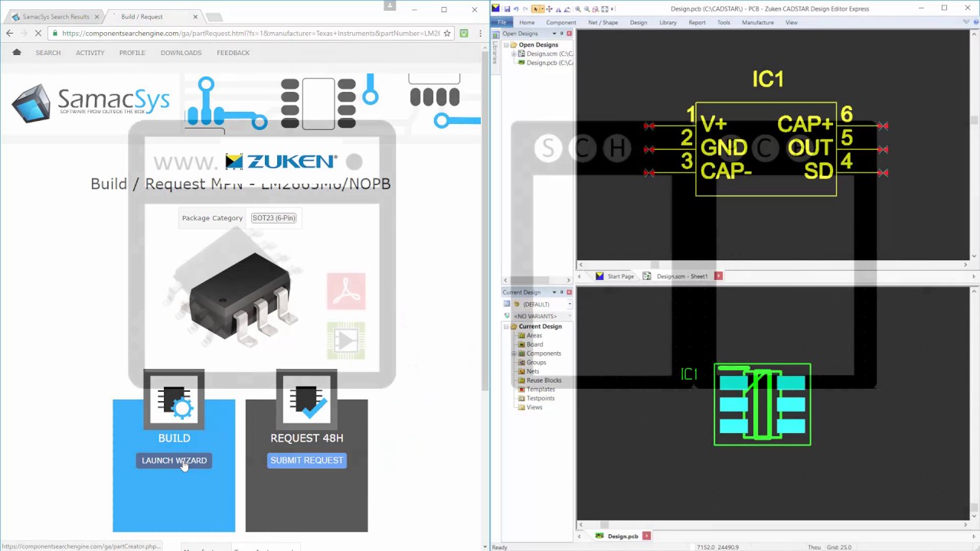Click the IC1 PCB footprint in layout
This screenshot has height=551, width=980.
763,405
